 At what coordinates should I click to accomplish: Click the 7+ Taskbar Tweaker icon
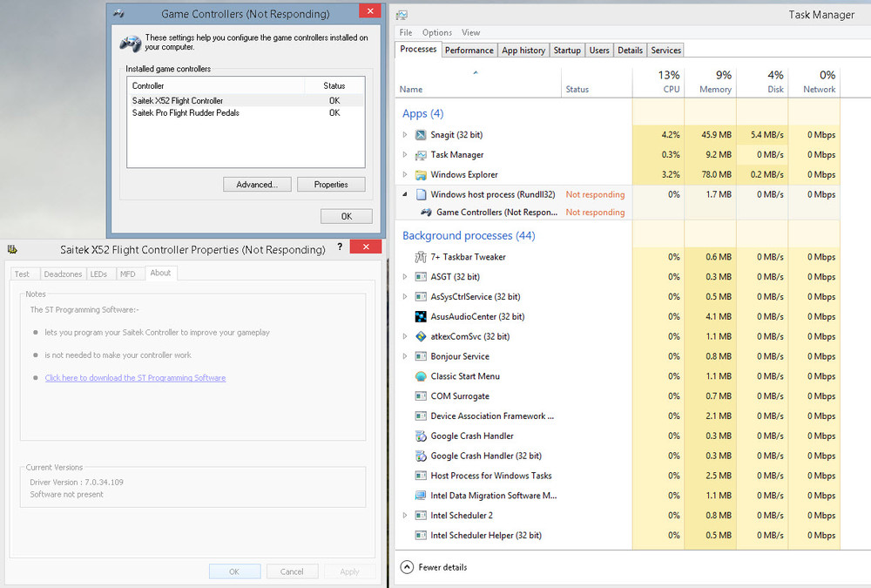pos(421,257)
